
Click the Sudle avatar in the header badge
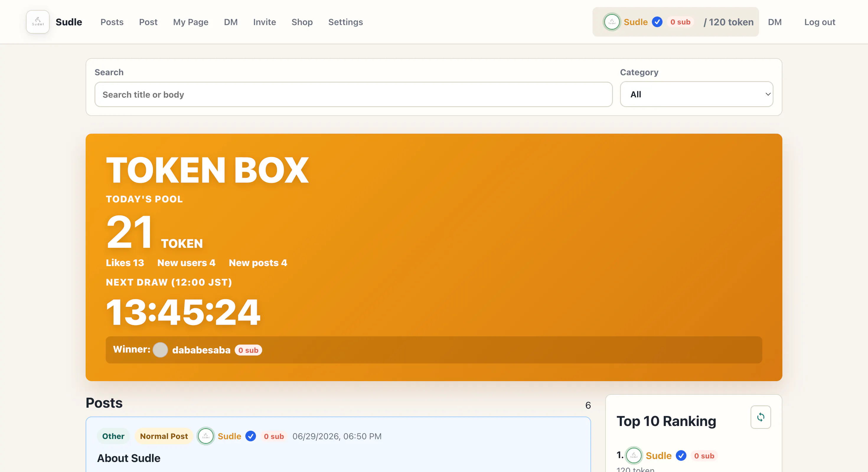pos(612,22)
